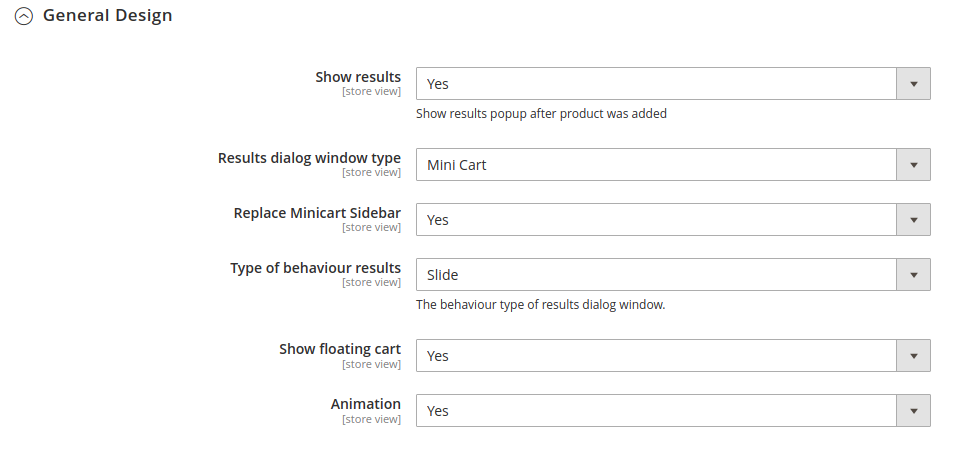Click arrow button on Results dialog window type
970x449 pixels.
pos(913,165)
